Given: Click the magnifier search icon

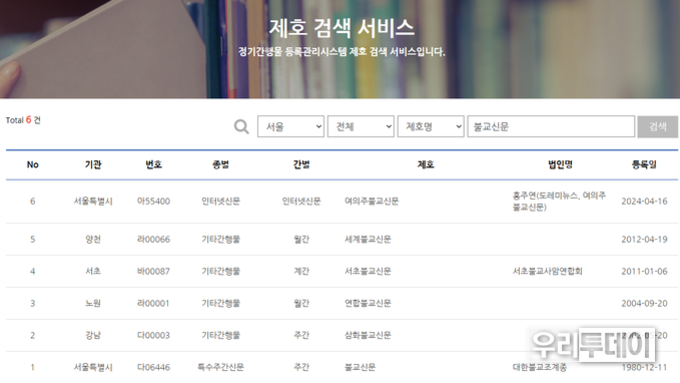Looking at the screenshot, I should click(x=242, y=127).
